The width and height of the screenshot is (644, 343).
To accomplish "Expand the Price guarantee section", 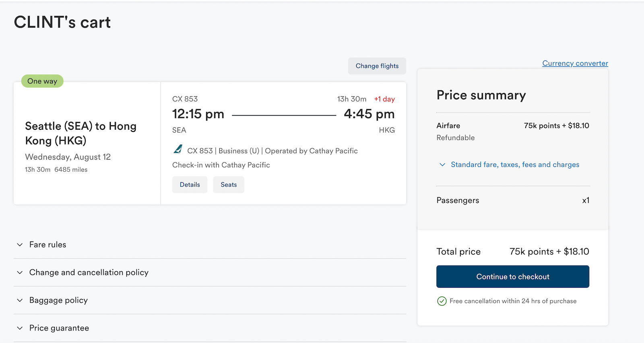I will pos(210,328).
